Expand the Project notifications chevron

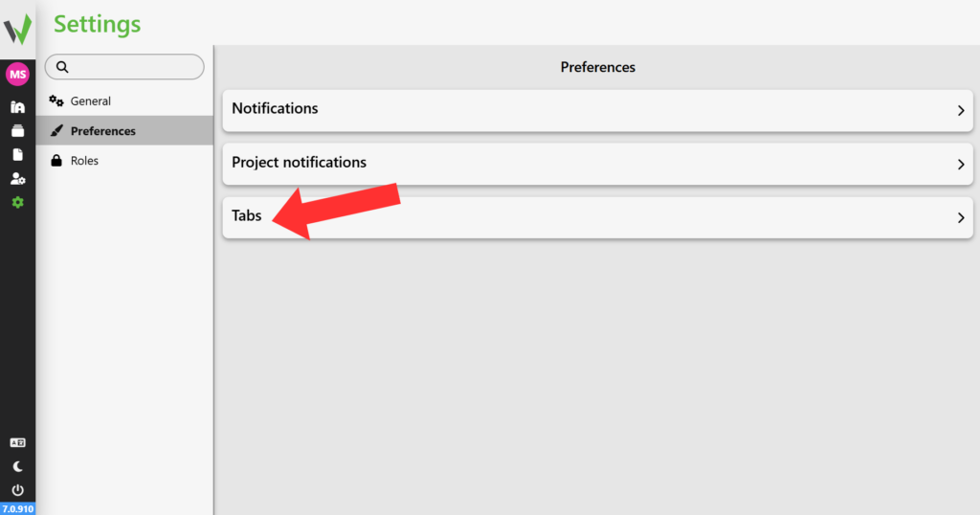click(961, 165)
